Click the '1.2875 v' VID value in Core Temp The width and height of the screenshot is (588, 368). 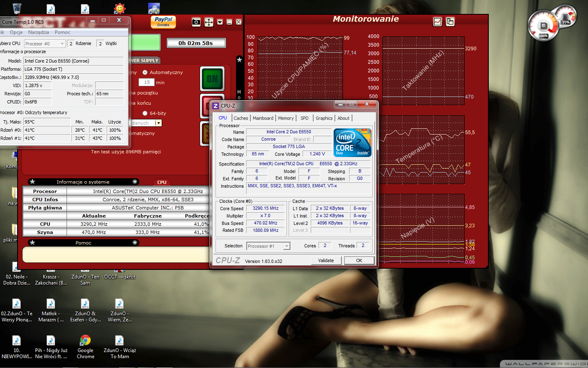[x=38, y=85]
